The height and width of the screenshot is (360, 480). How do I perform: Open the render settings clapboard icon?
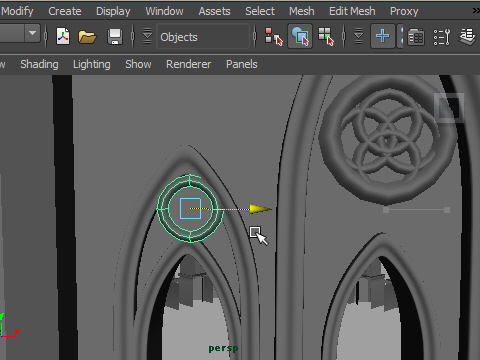coord(416,37)
